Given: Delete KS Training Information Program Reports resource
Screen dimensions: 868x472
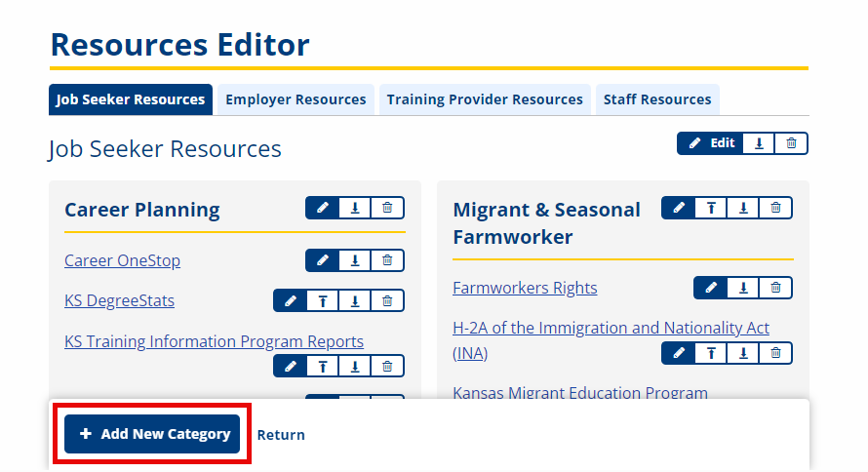Looking at the screenshot, I should (x=387, y=367).
